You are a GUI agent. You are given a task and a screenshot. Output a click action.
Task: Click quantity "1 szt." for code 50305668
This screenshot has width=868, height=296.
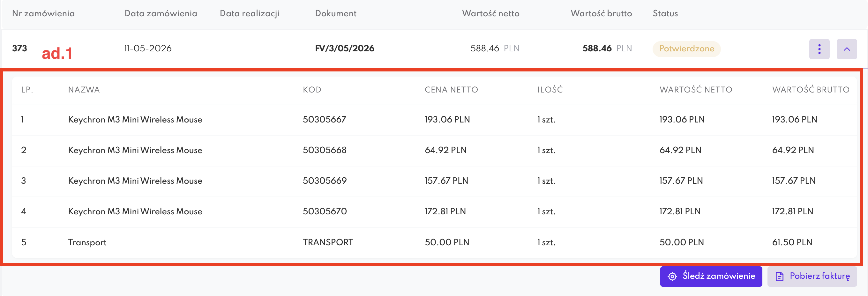(x=546, y=150)
